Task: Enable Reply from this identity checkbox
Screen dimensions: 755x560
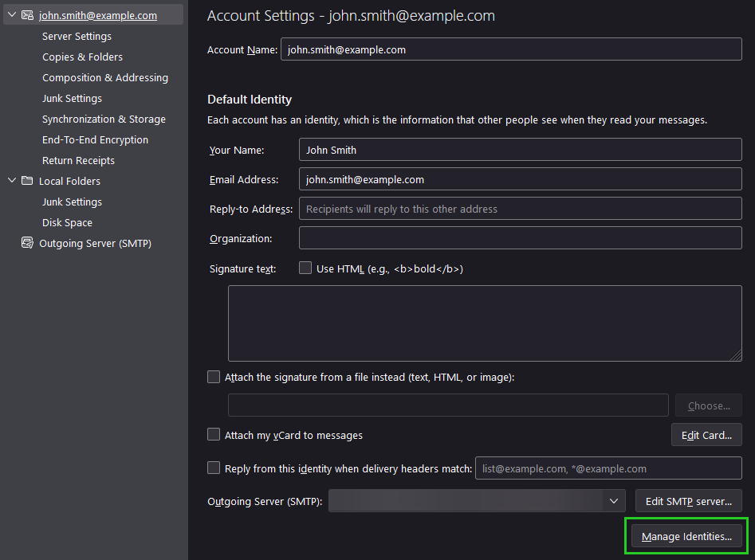Action: point(214,468)
